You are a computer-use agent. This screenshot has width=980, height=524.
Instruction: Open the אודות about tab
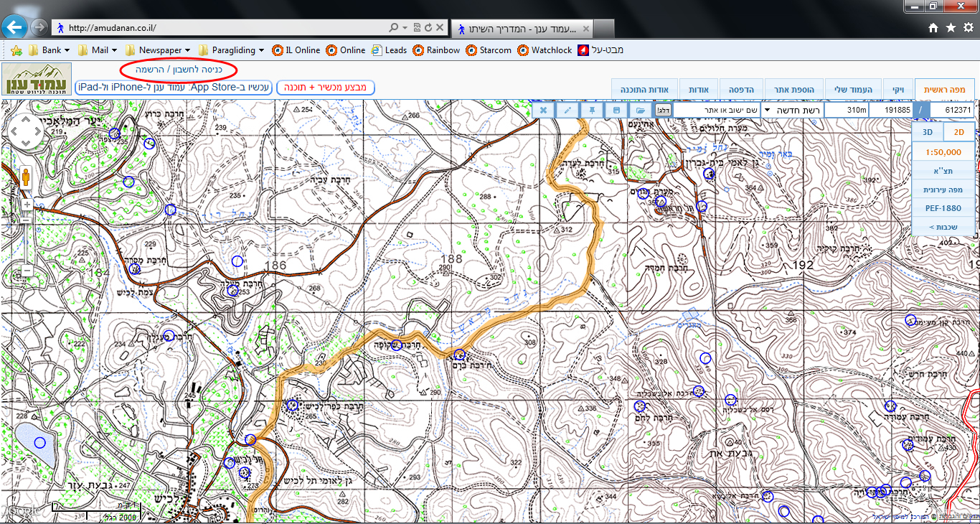point(698,89)
